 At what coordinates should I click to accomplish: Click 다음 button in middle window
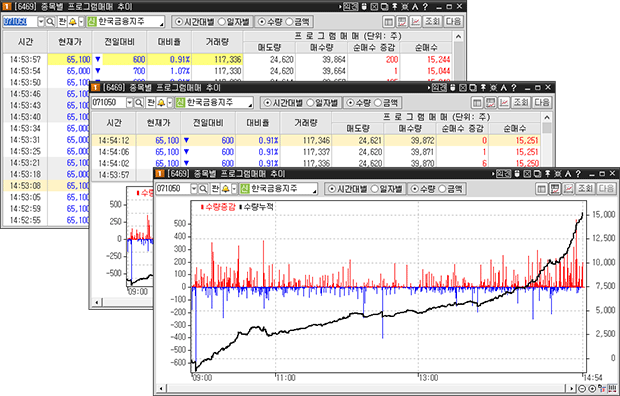(x=542, y=103)
